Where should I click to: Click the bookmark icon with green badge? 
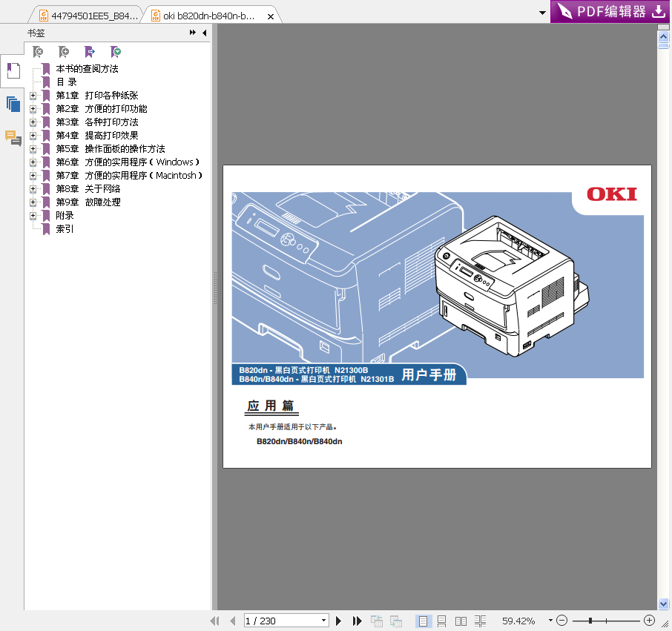116,52
